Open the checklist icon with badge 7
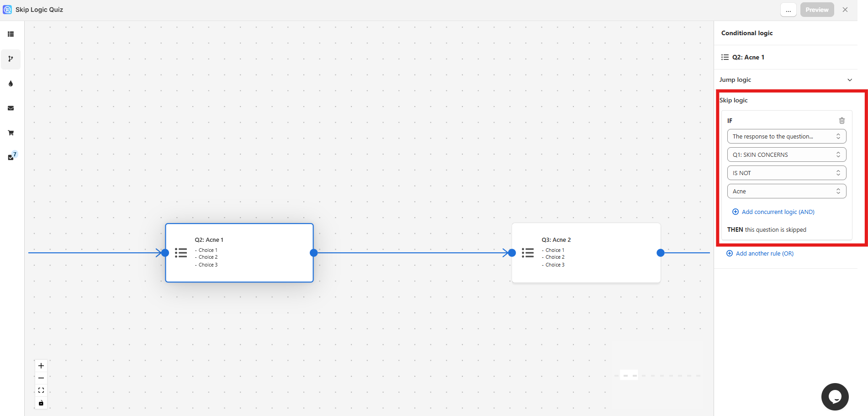The width and height of the screenshot is (868, 416). pos(12,156)
